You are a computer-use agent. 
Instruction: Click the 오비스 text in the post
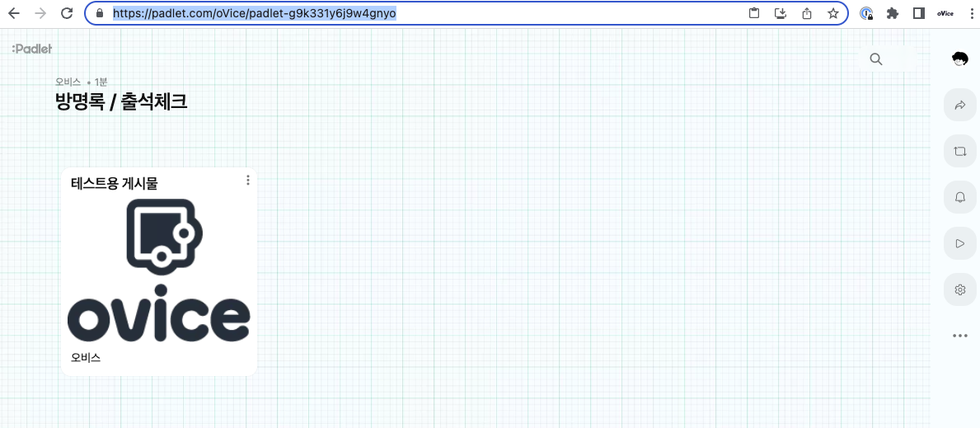coord(86,358)
